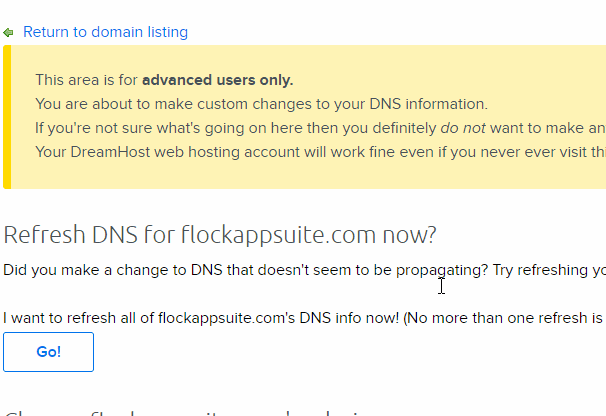Image resolution: width=606 pixels, height=416 pixels.
Task: Click the 'I want to refresh all' sentence
Action: pos(305,318)
